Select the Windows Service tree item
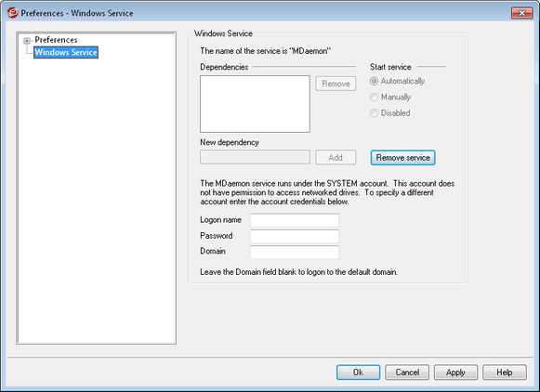This screenshot has width=540, height=392. coord(66,52)
